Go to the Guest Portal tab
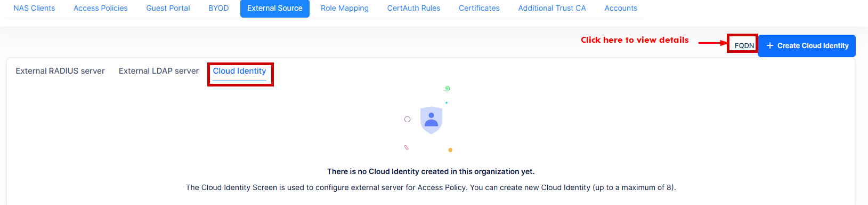Screen dimensions: 868x205 168,9
